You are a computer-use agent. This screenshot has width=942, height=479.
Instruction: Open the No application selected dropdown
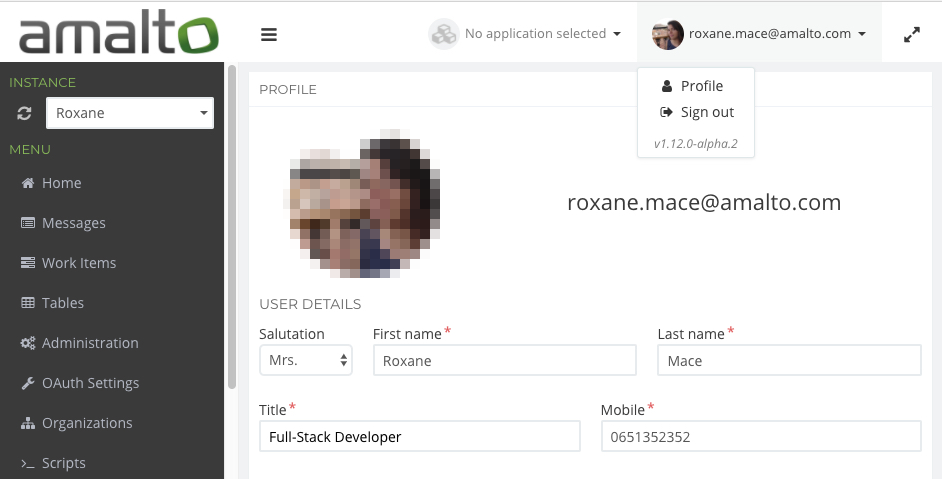(526, 34)
